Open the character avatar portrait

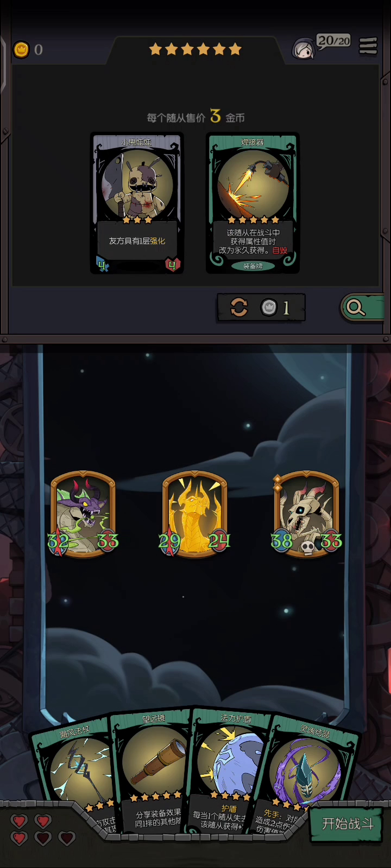(x=303, y=49)
